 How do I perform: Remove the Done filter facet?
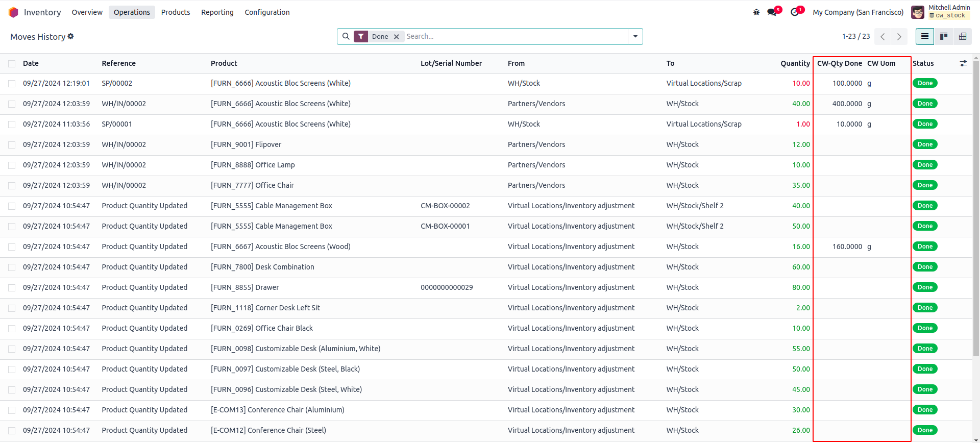click(x=397, y=37)
